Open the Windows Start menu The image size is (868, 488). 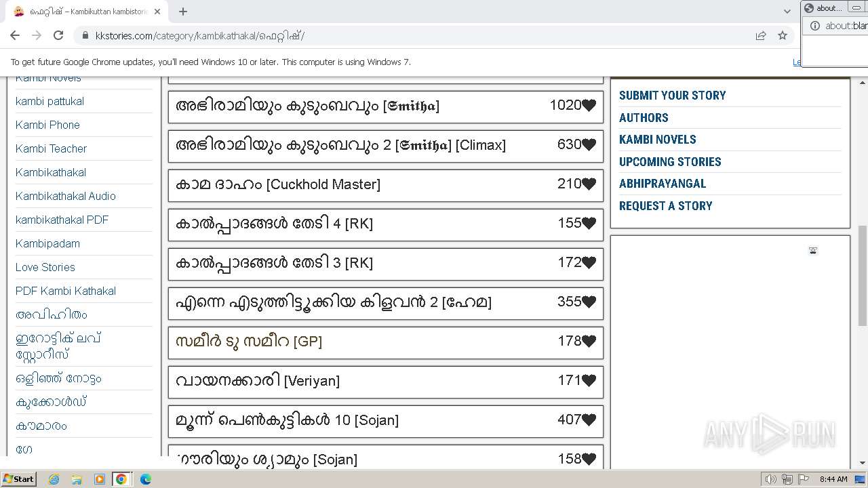tap(18, 479)
